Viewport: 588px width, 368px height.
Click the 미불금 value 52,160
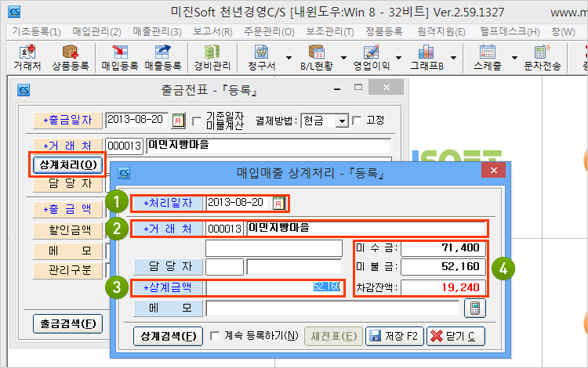point(443,266)
